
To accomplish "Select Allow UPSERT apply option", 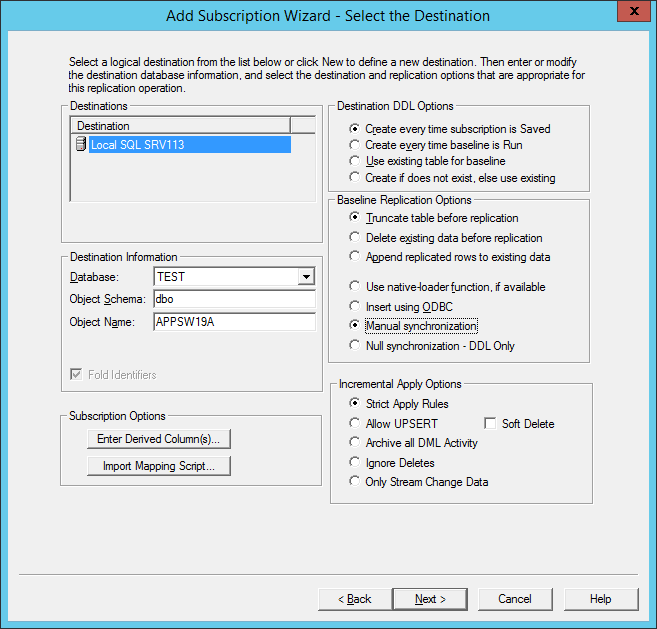I will point(355,424).
